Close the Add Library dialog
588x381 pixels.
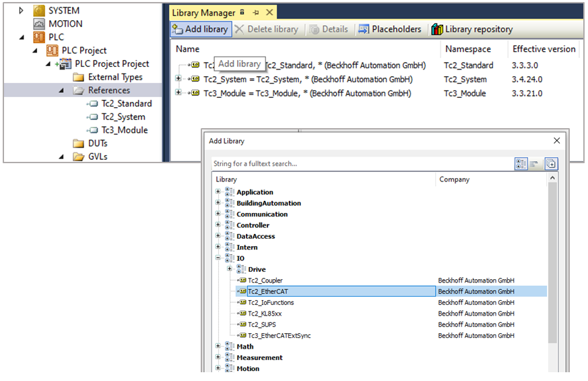point(556,140)
